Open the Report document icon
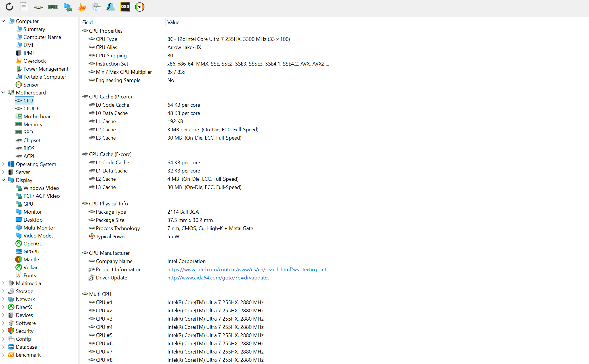 pos(24,7)
